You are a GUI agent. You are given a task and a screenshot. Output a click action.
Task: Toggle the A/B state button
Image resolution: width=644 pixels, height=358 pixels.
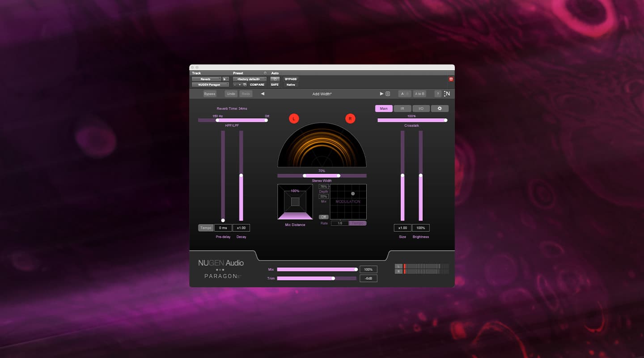[x=405, y=94]
